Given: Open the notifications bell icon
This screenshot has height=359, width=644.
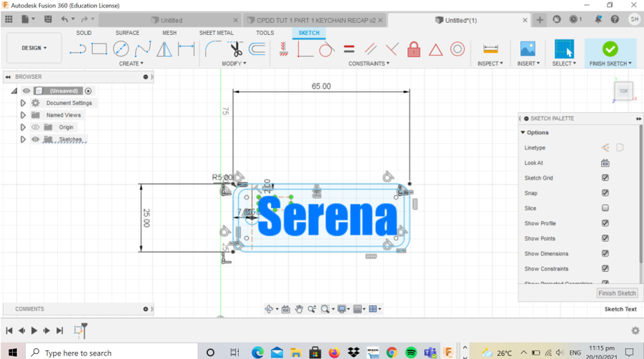Looking at the screenshot, I should pyautogui.click(x=598, y=19).
